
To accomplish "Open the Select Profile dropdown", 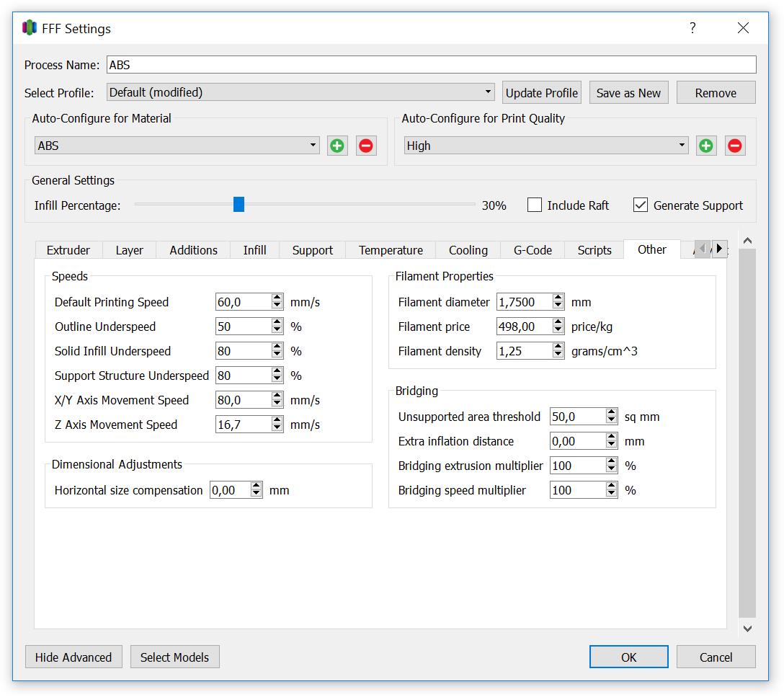I will (300, 92).
